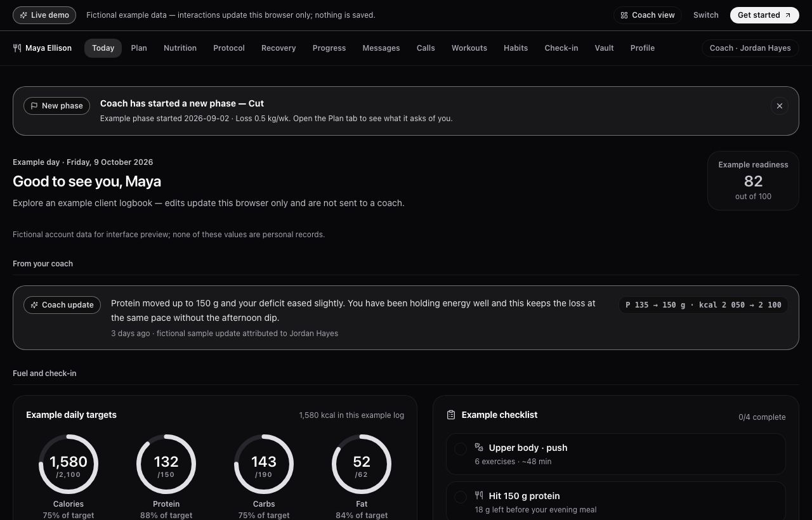Click the Example readiness 82 score card
Image resolution: width=812 pixels, height=520 pixels.
click(753, 181)
